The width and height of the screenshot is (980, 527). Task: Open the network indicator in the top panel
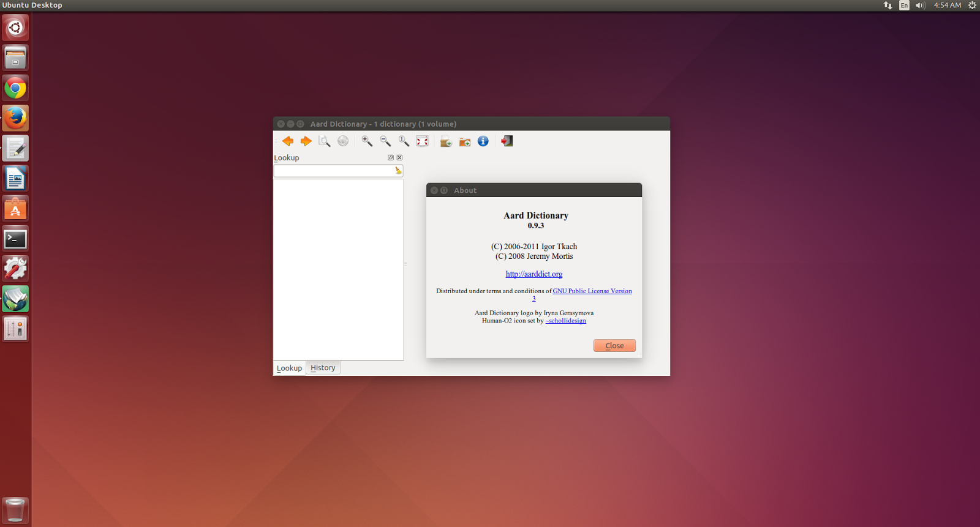click(x=888, y=6)
